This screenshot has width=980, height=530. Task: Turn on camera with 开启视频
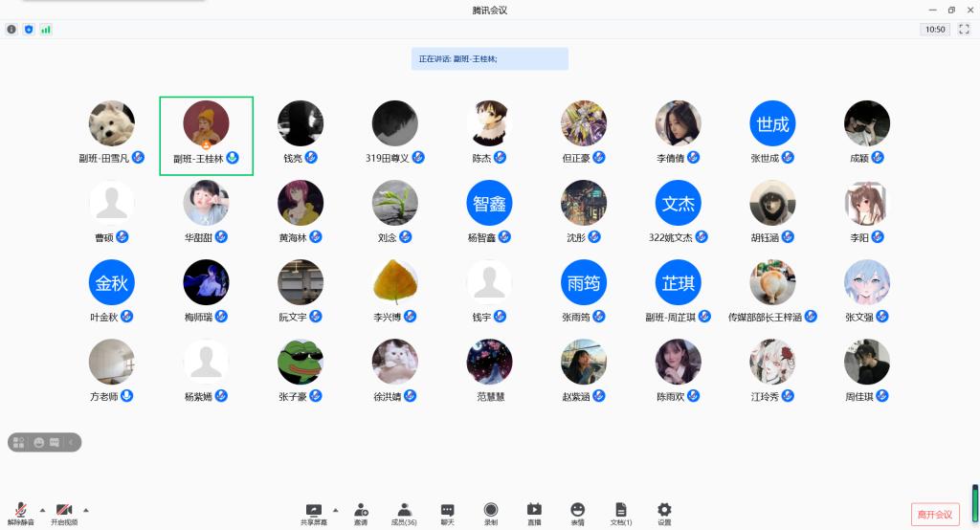click(64, 514)
